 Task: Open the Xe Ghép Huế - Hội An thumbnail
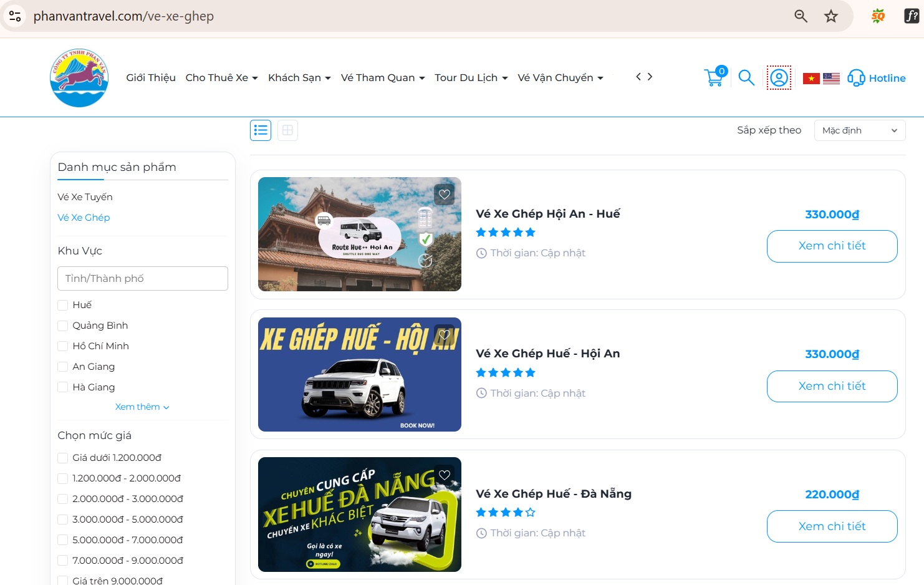pos(360,374)
